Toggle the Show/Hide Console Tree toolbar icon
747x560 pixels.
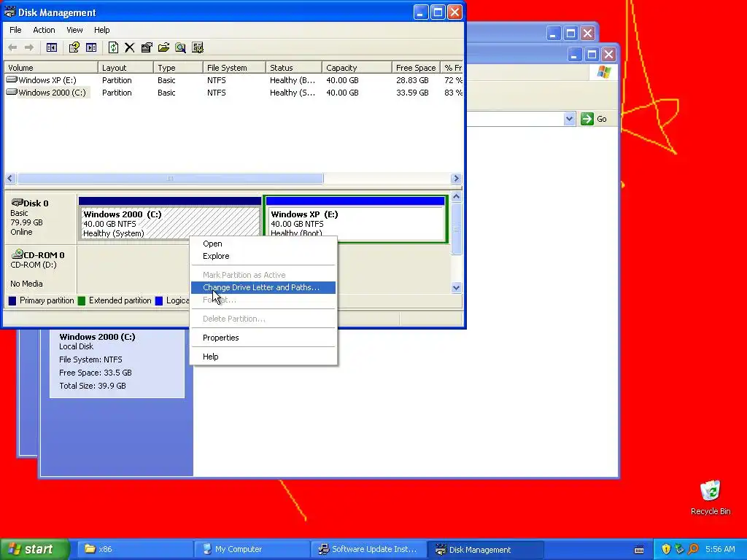pyautogui.click(x=52, y=47)
